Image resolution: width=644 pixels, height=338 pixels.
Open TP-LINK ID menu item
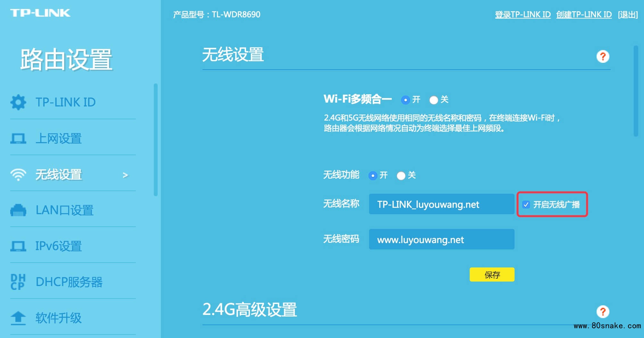(66, 102)
